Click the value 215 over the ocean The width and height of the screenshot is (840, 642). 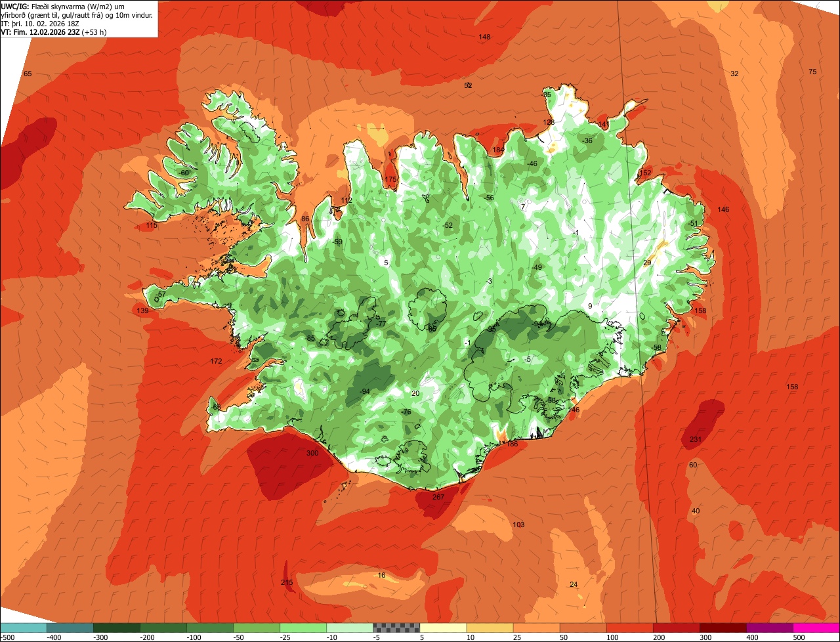(287, 582)
